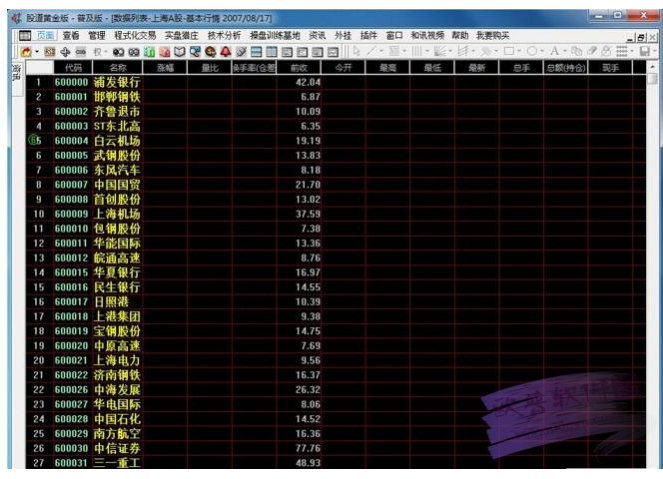Select the ellipse drawing tool
This screenshot has height=479, width=663.
click(x=532, y=51)
